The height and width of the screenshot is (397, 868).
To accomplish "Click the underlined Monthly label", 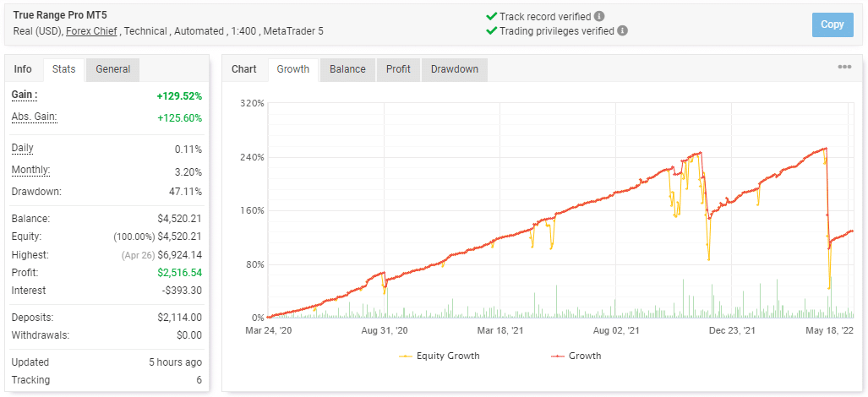I will click(30, 170).
